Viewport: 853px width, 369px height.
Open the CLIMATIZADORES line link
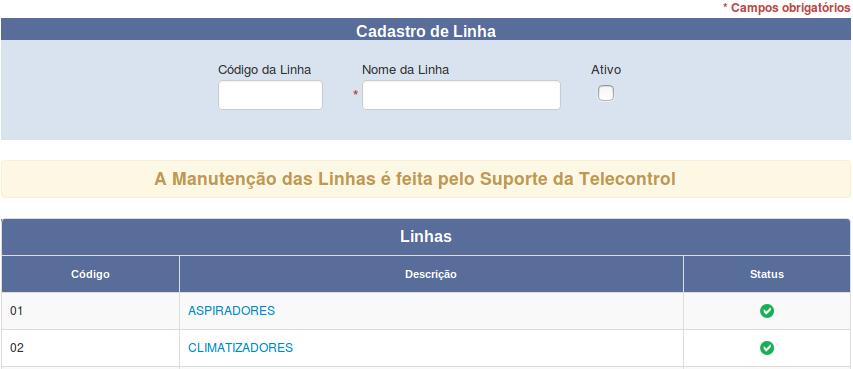click(x=240, y=347)
